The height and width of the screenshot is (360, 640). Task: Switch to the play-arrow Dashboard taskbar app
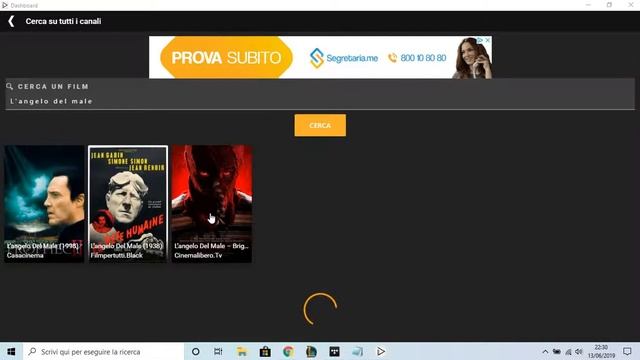381,351
